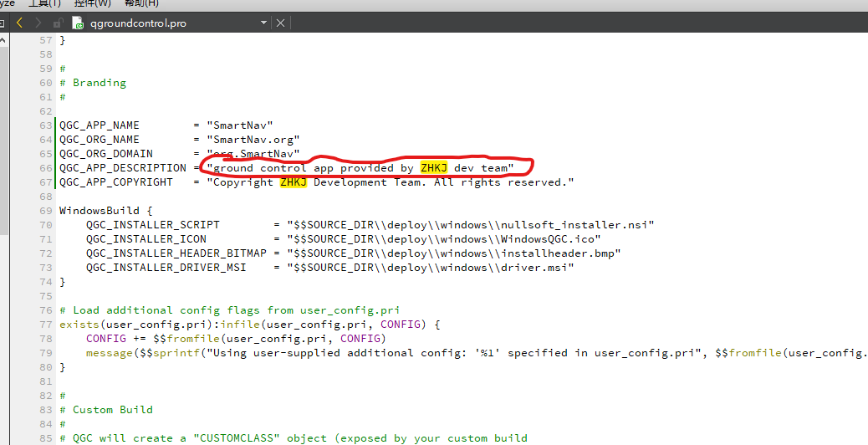Click QGC_ORG_DOMAIN variable on line 65
Image resolution: width=868 pixels, height=445 pixels.
pyautogui.click(x=106, y=153)
